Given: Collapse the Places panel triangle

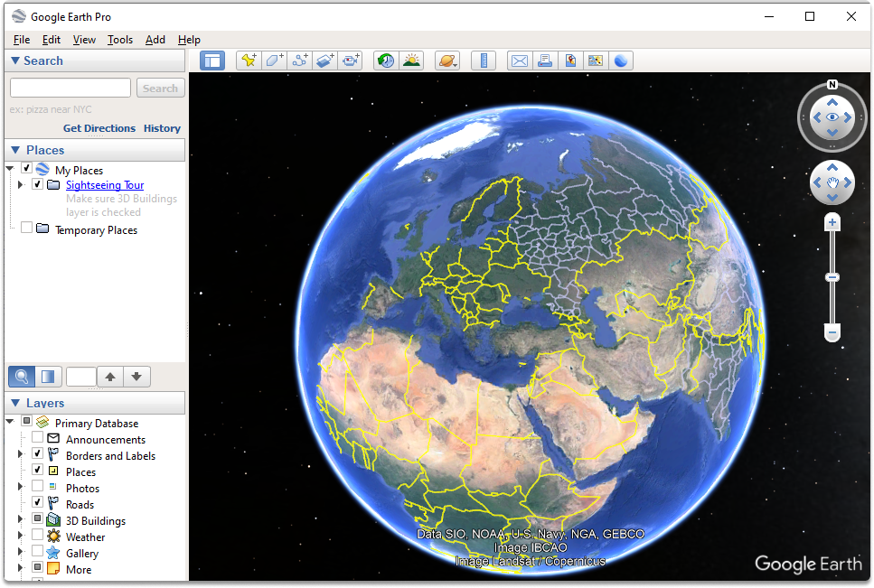Looking at the screenshot, I should [x=15, y=150].
